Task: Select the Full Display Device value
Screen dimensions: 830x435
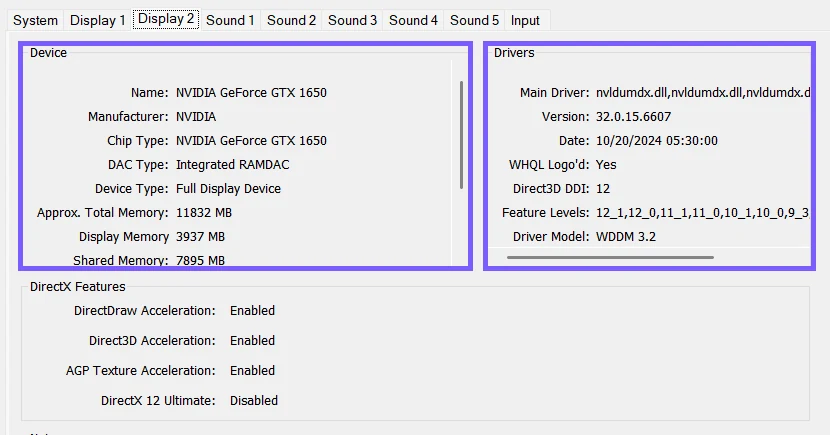Action: click(228, 189)
